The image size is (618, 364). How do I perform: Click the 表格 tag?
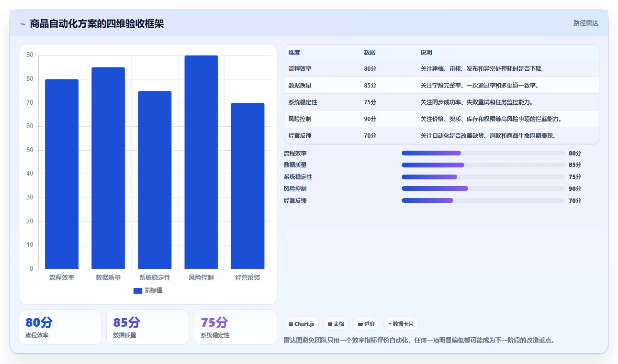(336, 324)
